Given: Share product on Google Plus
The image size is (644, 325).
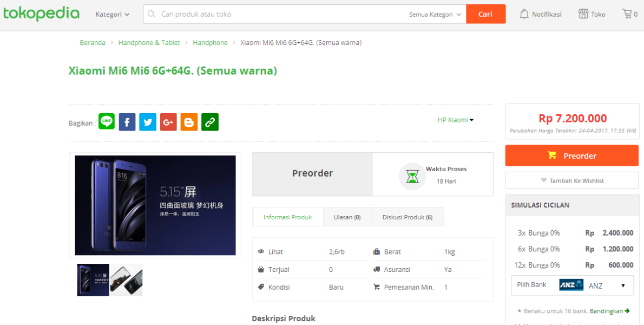Looking at the screenshot, I should (168, 122).
